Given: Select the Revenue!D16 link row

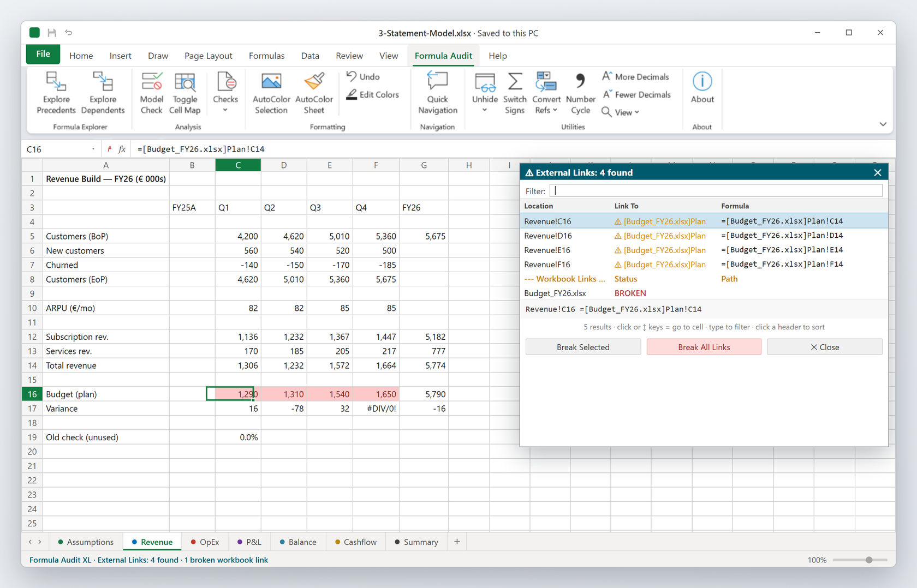Looking at the screenshot, I should (x=704, y=236).
